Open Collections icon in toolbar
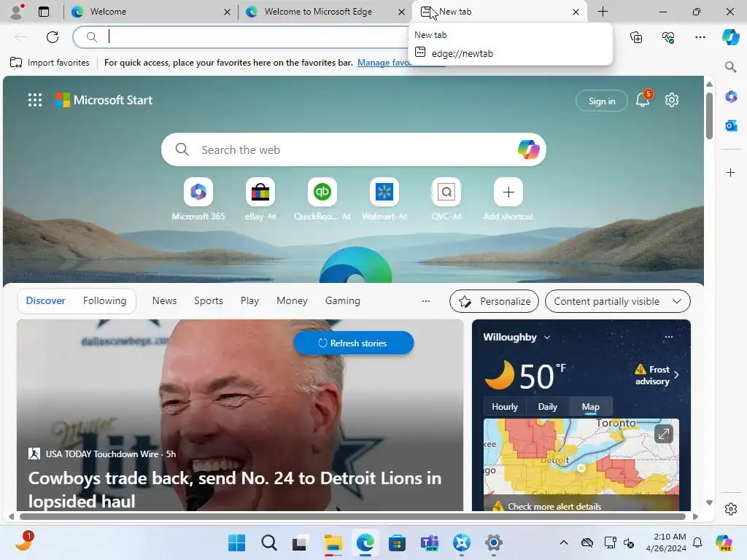Viewport: 747px width, 560px height. point(636,36)
